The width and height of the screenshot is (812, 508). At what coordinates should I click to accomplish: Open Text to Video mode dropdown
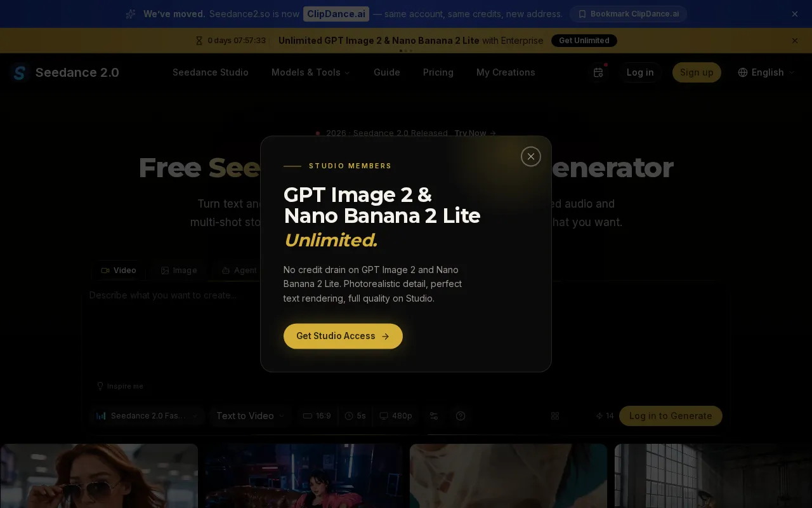tap(251, 416)
